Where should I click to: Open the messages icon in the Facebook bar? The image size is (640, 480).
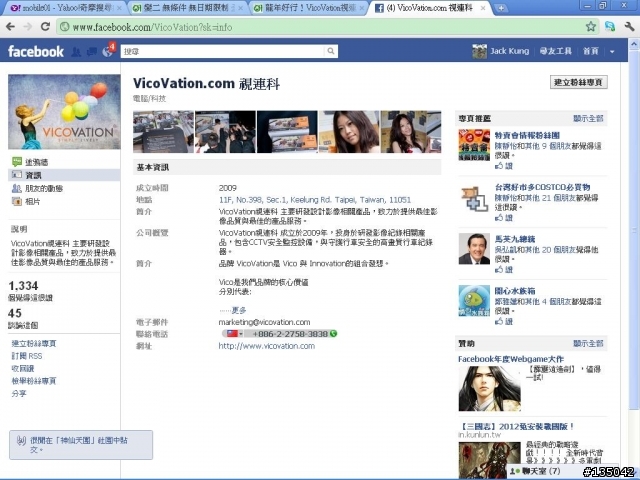coord(91,51)
